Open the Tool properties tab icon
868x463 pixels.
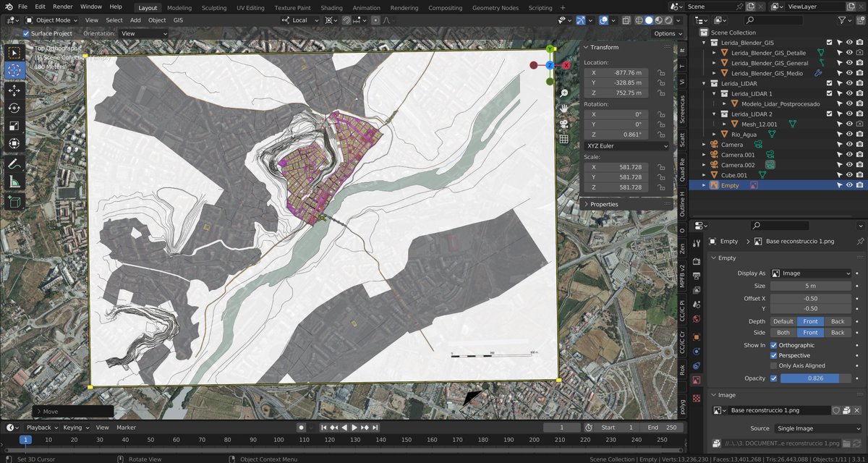point(696,243)
